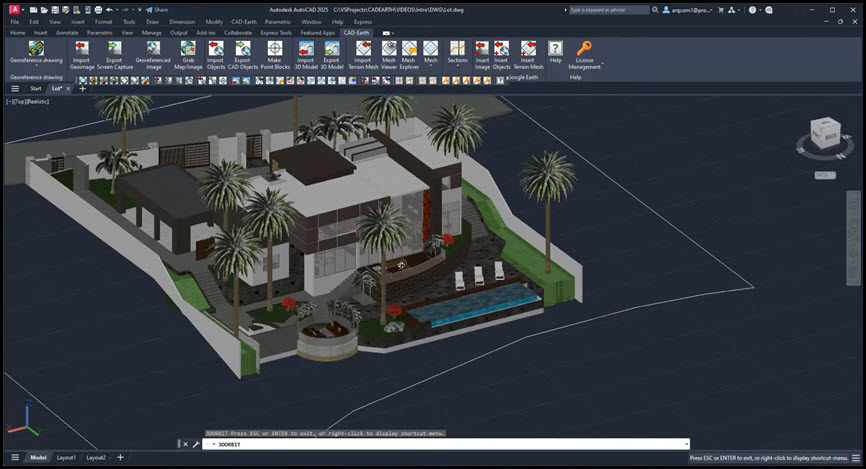Open the Draw menu
Screen dimensions: 866x469
pos(152,22)
